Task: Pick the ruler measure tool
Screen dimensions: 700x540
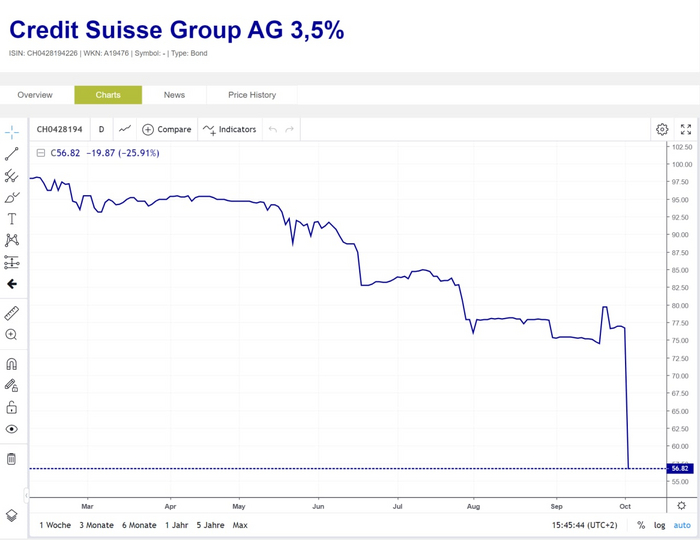Action: tap(12, 313)
